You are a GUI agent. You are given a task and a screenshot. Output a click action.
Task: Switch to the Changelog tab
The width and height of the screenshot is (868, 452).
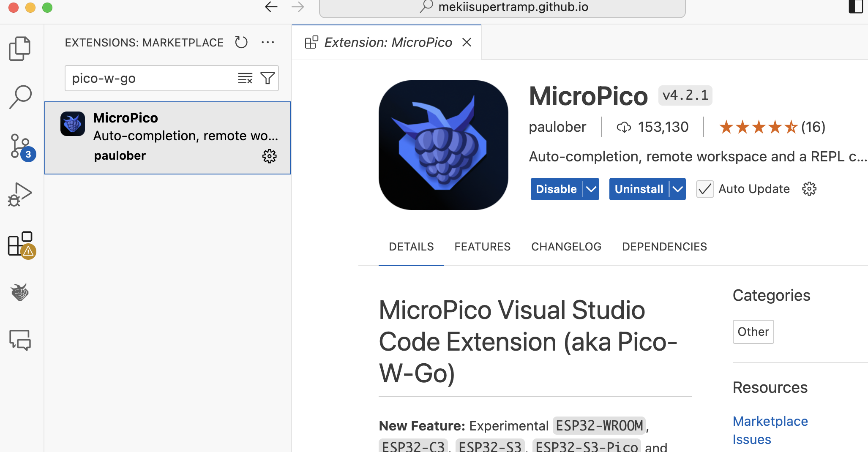click(566, 247)
